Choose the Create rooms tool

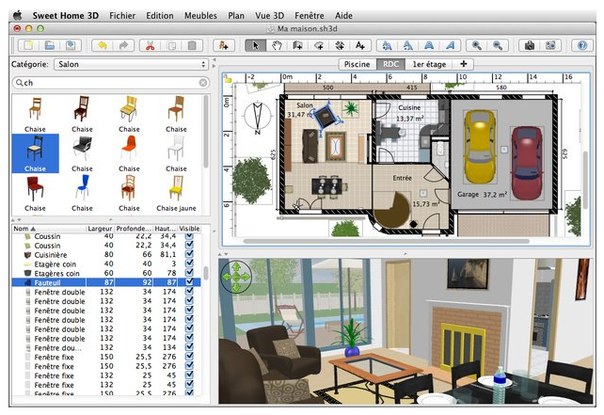319,45
